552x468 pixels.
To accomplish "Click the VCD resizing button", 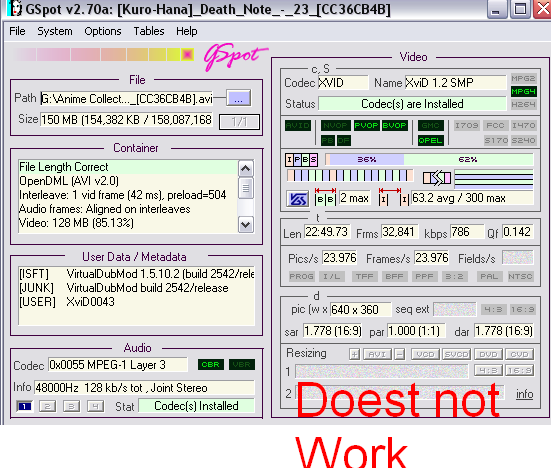I will click(426, 354).
